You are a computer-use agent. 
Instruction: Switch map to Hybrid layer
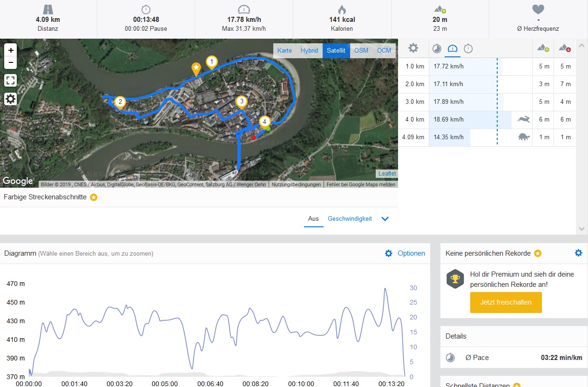pyautogui.click(x=309, y=50)
